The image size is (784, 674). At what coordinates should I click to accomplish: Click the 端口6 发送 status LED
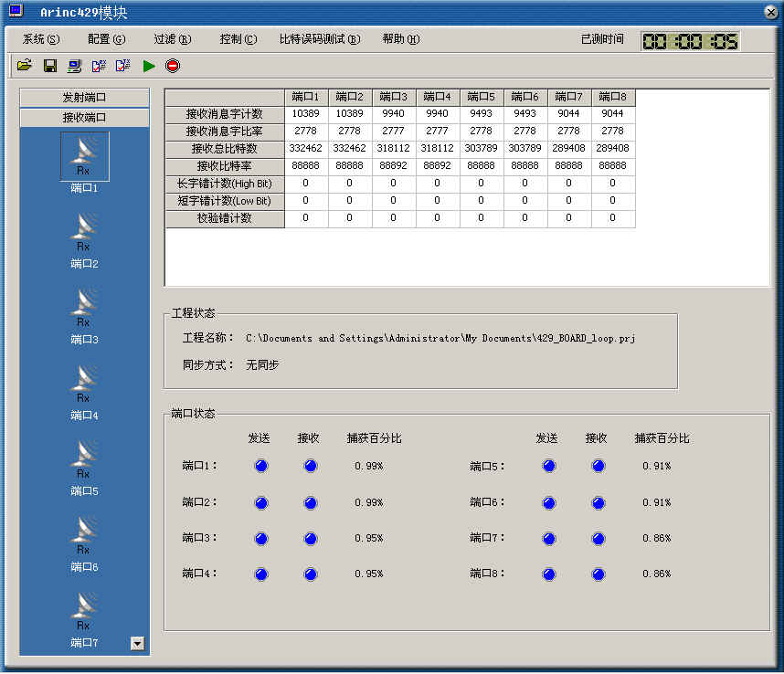pyautogui.click(x=549, y=502)
